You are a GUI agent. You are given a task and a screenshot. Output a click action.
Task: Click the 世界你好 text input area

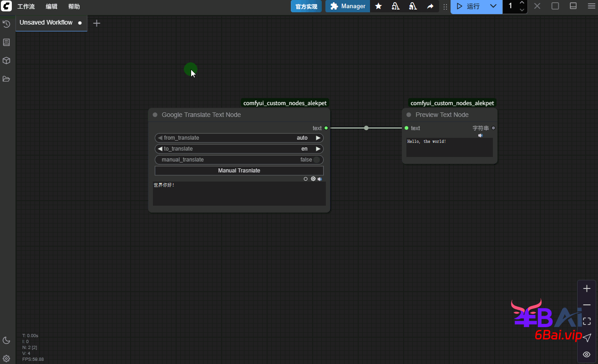pyautogui.click(x=239, y=193)
